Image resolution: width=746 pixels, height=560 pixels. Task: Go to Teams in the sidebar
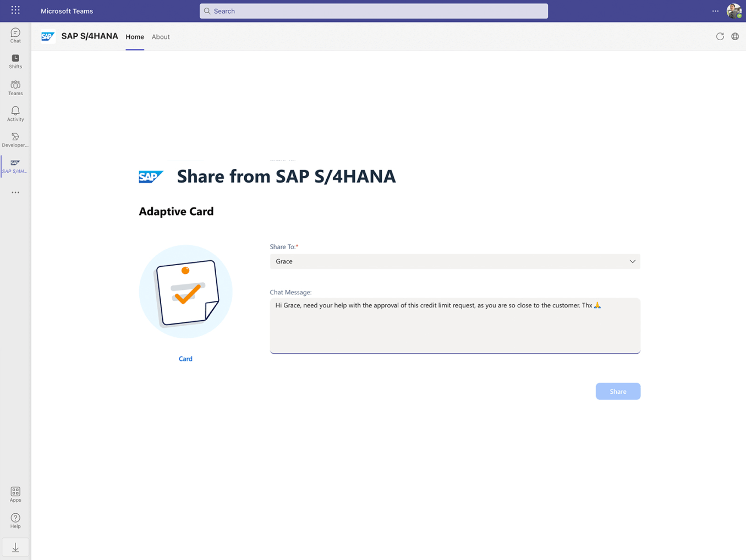click(15, 88)
